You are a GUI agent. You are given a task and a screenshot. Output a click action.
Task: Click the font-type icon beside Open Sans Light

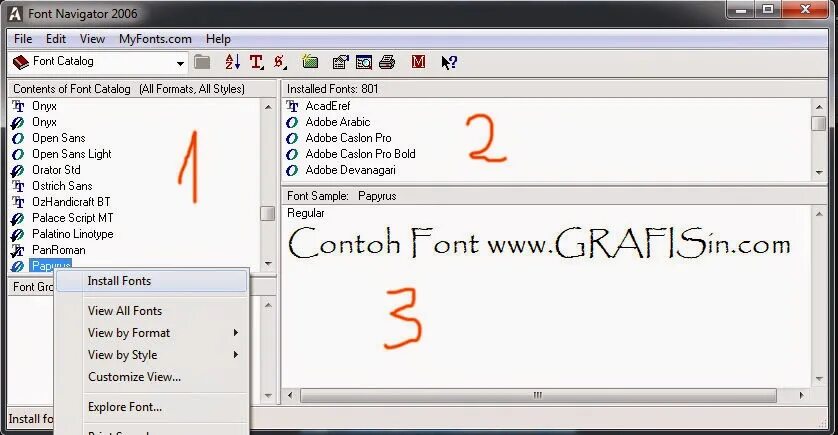pyautogui.click(x=18, y=154)
